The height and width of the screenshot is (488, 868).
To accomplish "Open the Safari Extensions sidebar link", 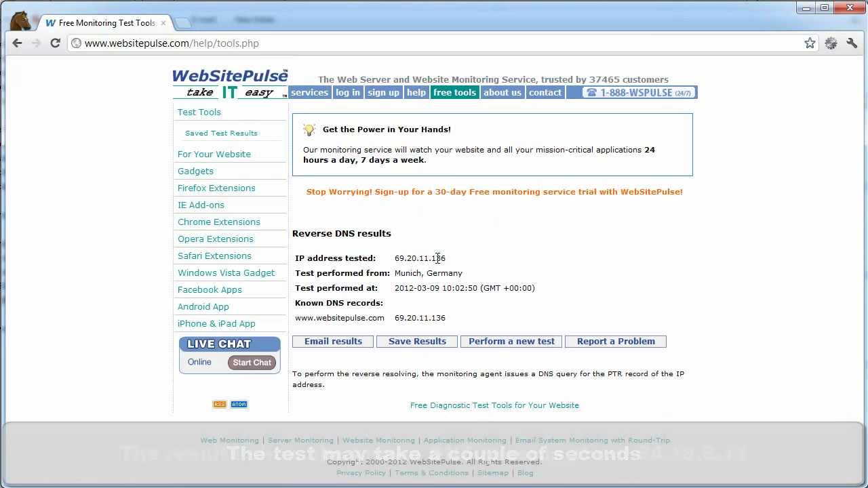I will point(214,256).
